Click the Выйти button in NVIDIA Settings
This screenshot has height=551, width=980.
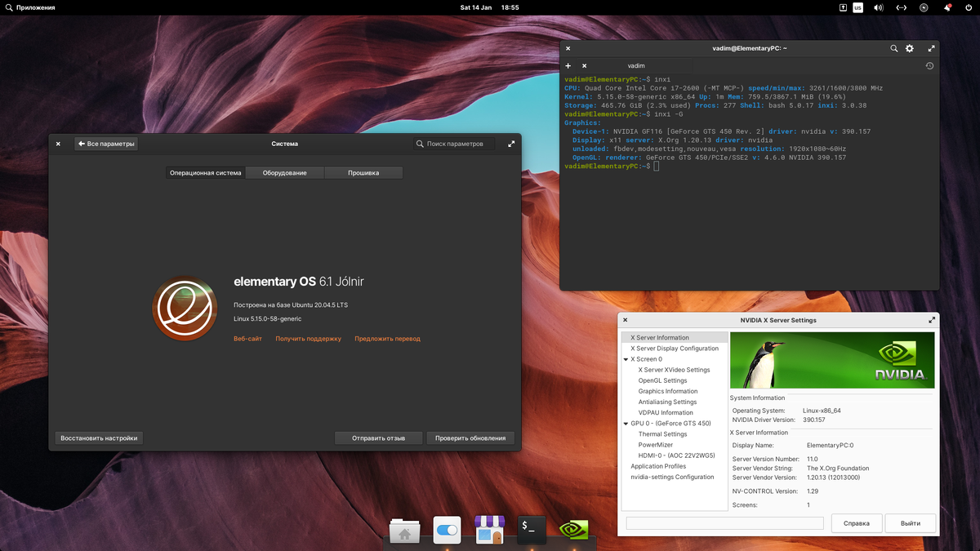(911, 523)
